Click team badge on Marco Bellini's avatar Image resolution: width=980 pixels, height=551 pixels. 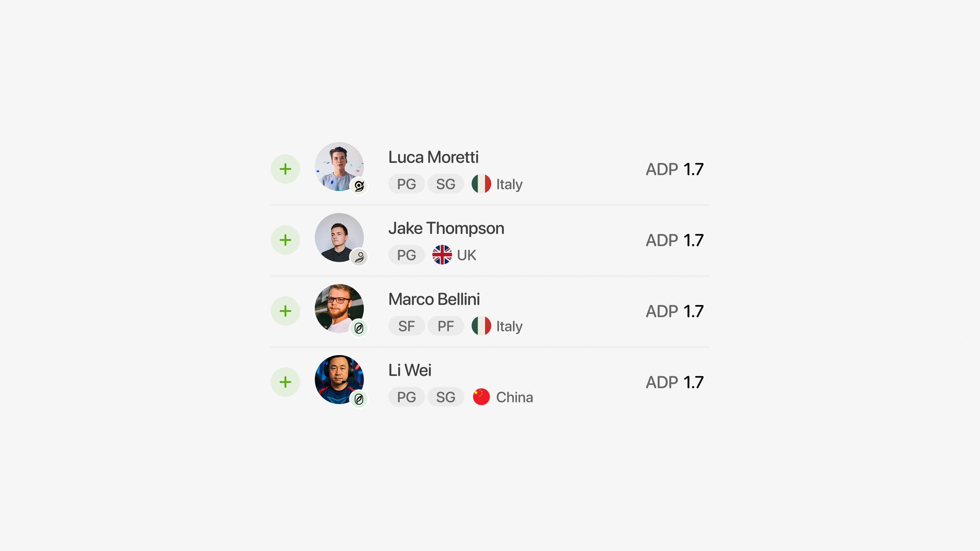359,328
